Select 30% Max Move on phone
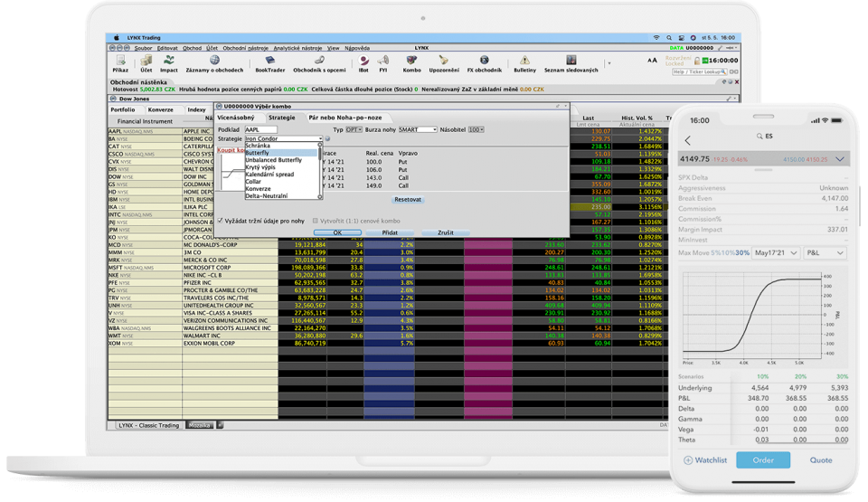868x502 pixels. [741, 252]
